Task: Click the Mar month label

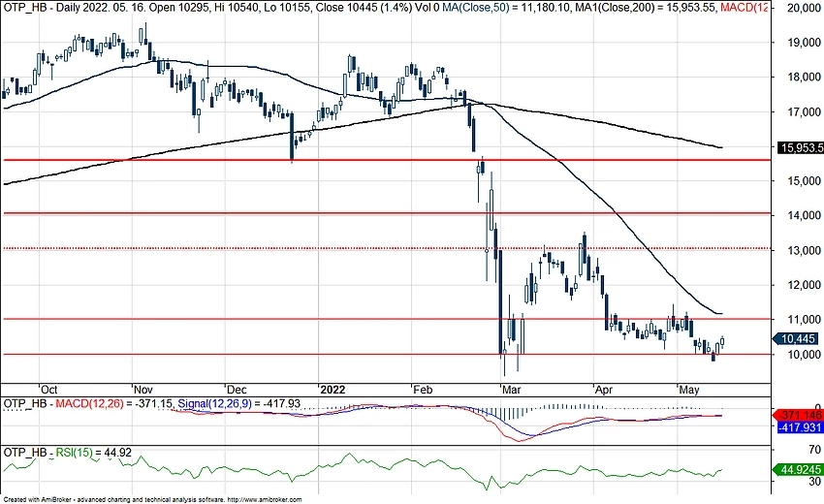Action: pyautogui.click(x=511, y=390)
